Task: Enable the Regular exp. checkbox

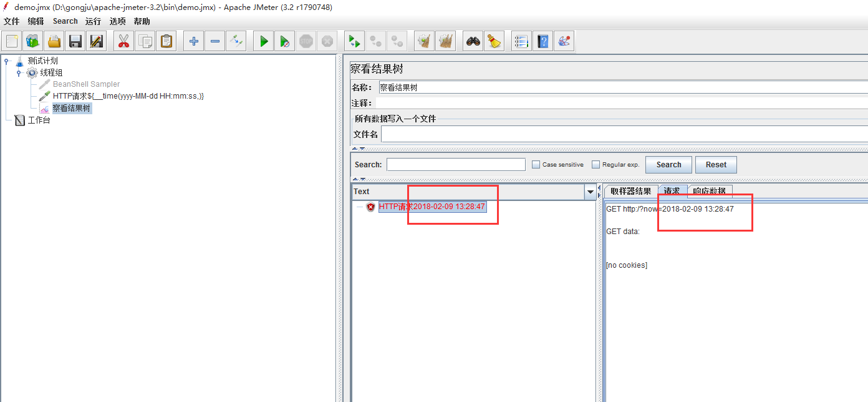Action: [x=596, y=165]
